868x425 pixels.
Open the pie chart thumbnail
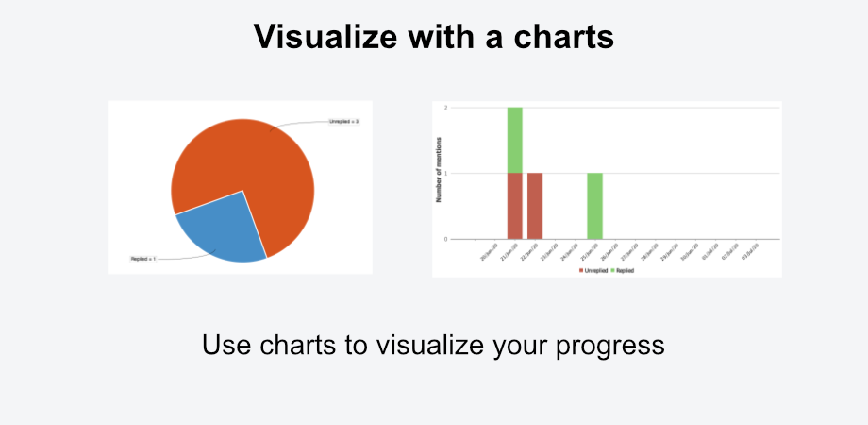pyautogui.click(x=241, y=187)
